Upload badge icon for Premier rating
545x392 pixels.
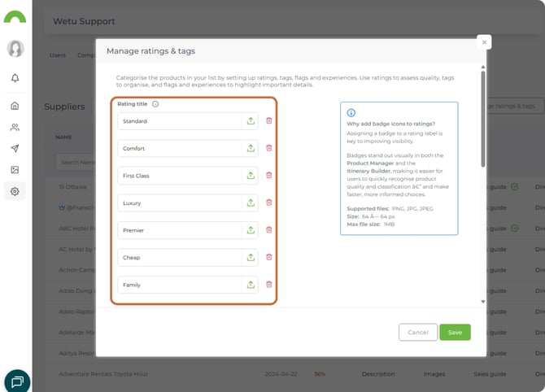[x=251, y=230]
